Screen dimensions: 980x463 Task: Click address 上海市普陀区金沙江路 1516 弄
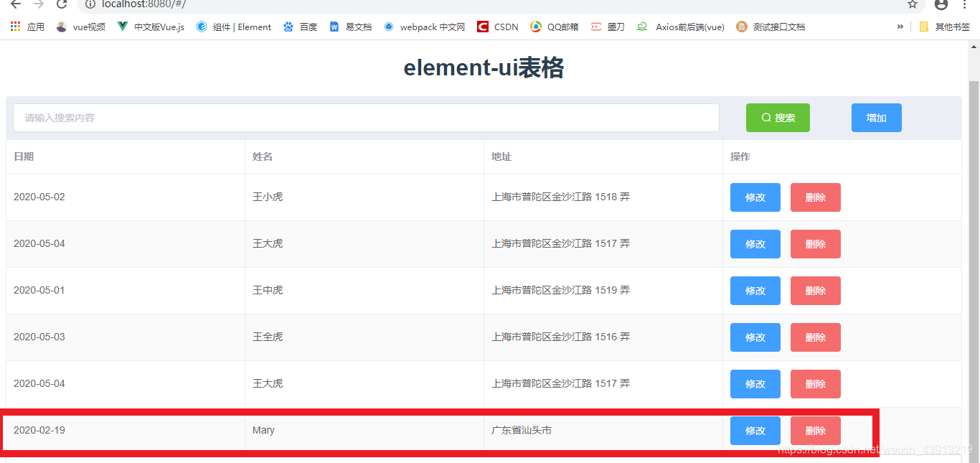(561, 337)
